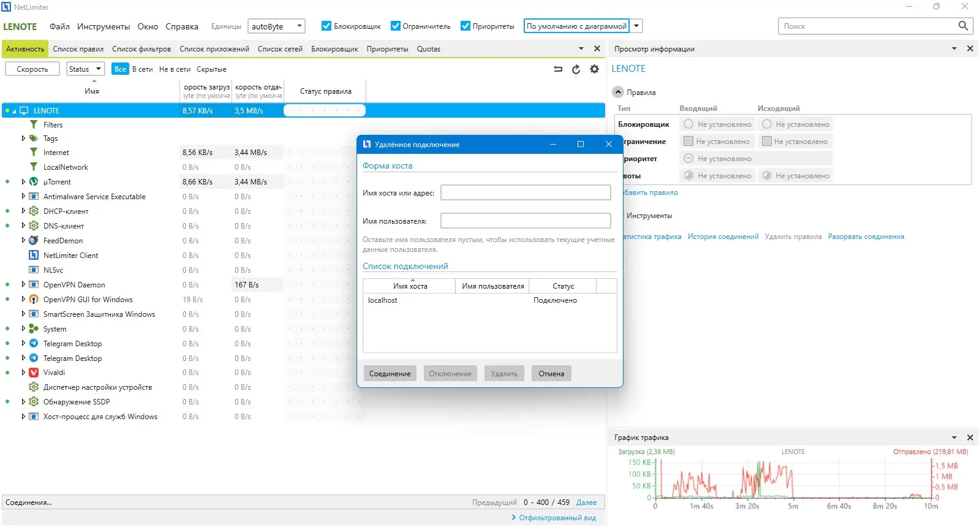Select outgoing Блокировщик radio button
The width and height of the screenshot is (980, 527).
click(766, 124)
